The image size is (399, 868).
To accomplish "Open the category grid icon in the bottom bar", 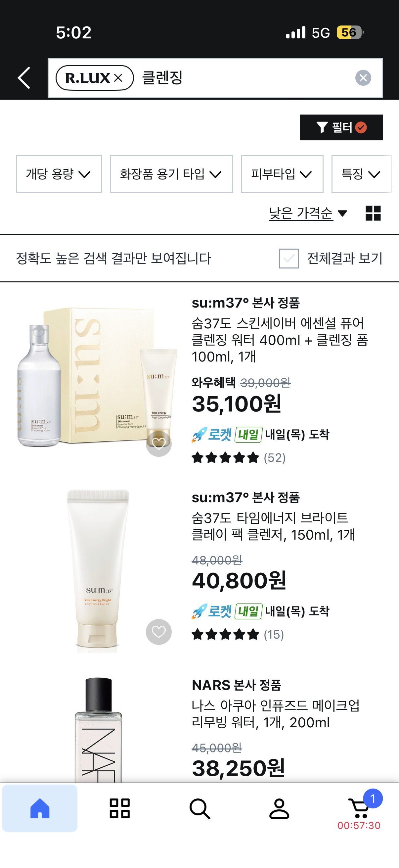I will click(119, 808).
